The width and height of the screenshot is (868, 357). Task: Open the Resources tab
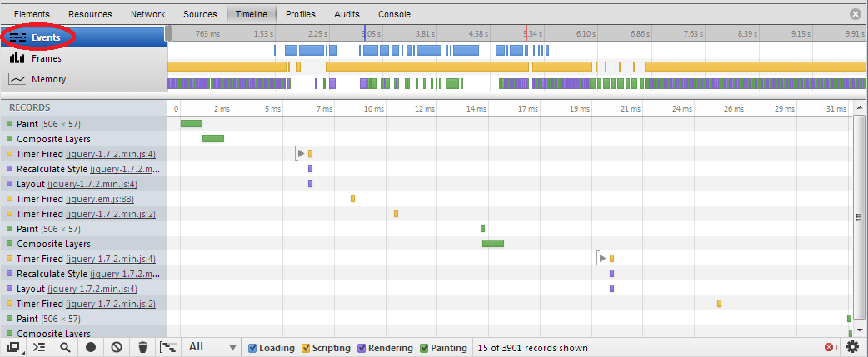click(x=90, y=14)
